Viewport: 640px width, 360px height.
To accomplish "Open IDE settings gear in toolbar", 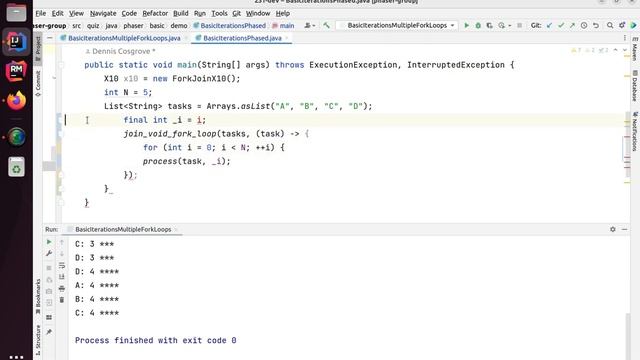I will [622, 25].
